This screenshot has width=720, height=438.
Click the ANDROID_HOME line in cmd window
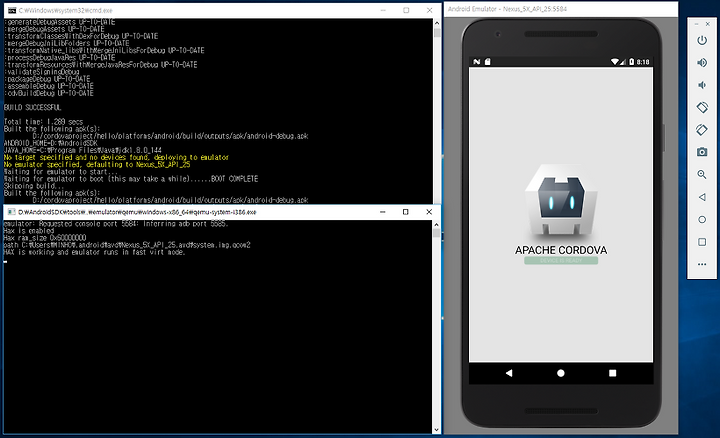51,143
